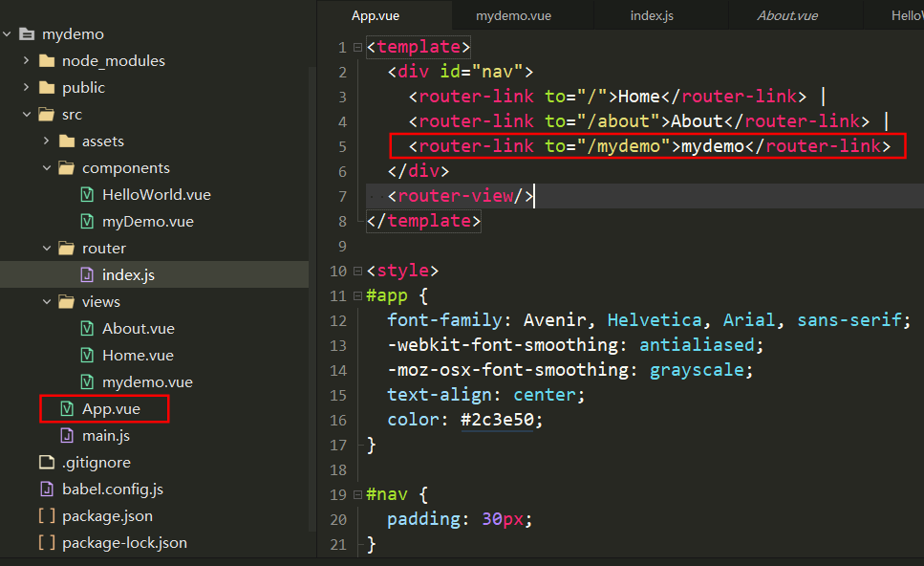
Task: Expand the node_modules folder
Action: 26,61
